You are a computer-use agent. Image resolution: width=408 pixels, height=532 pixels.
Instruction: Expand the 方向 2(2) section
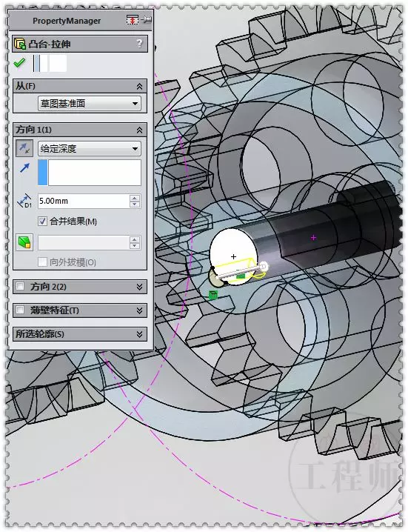[x=139, y=287]
